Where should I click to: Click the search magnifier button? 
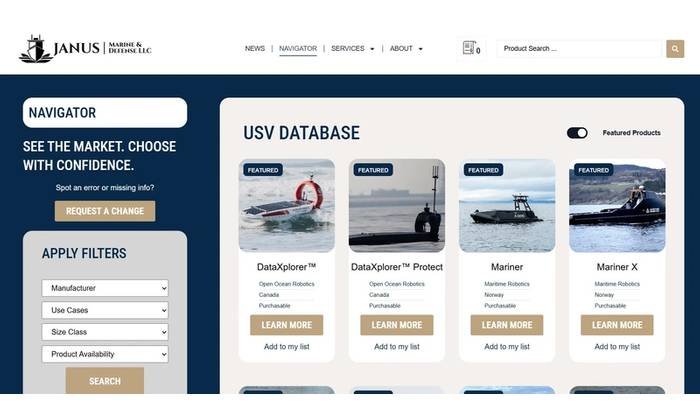click(675, 48)
